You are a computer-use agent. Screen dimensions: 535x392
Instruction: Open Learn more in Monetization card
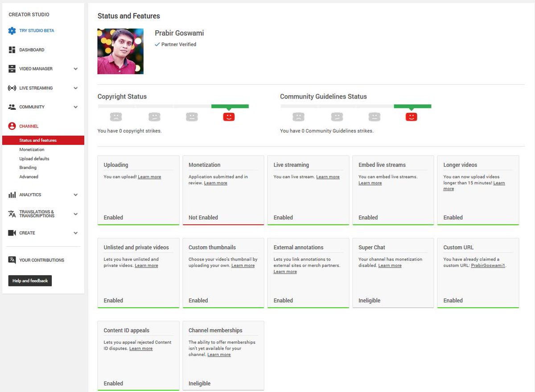click(216, 183)
